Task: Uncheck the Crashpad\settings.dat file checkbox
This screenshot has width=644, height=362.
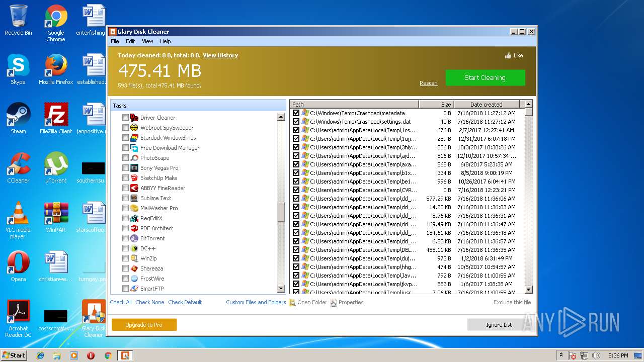Action: pyautogui.click(x=296, y=122)
